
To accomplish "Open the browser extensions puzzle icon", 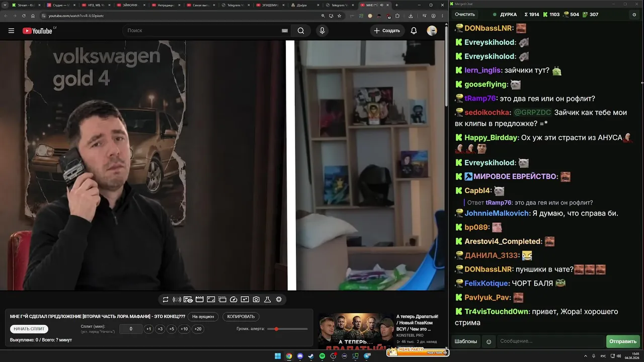I will pyautogui.click(x=397, y=16).
